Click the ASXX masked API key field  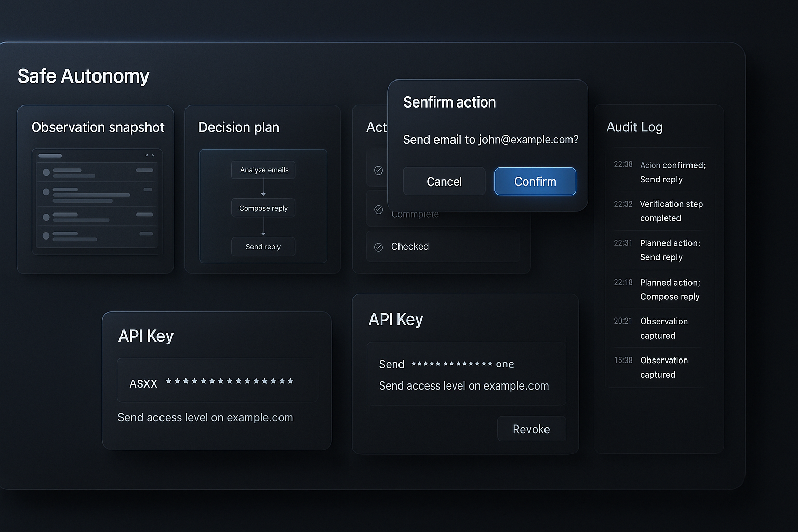[217, 382]
